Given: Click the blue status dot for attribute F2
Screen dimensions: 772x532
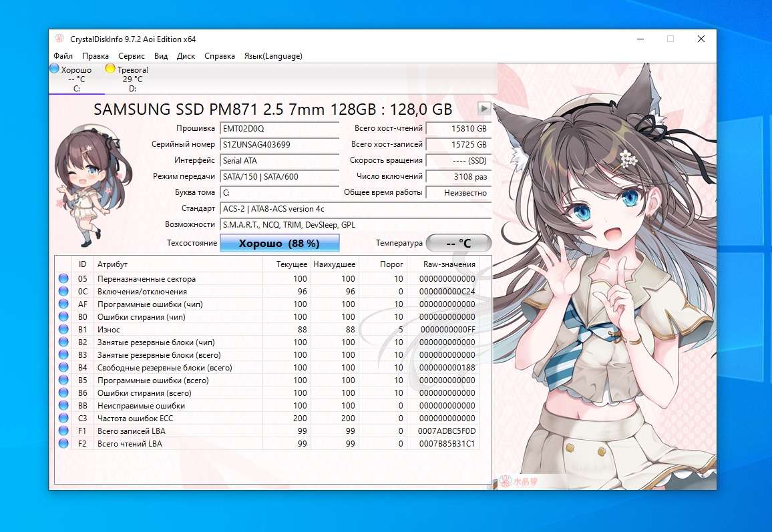Looking at the screenshot, I should (x=63, y=444).
